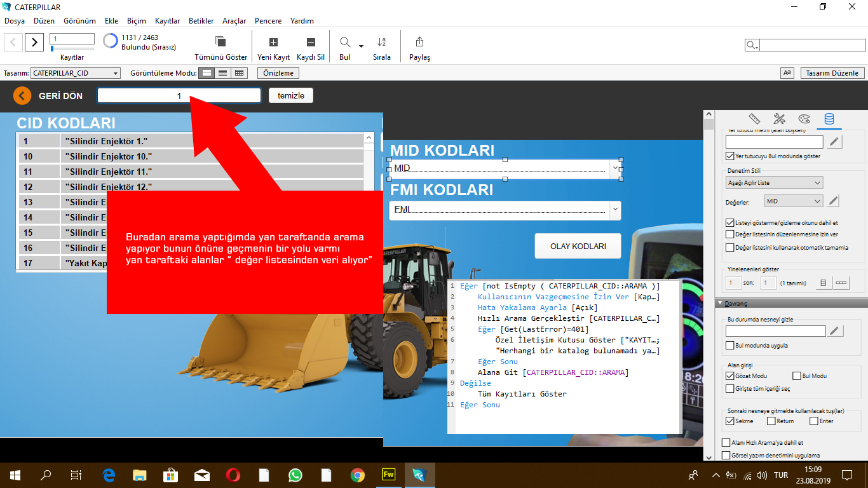Click the Sırala sort icon

click(382, 42)
